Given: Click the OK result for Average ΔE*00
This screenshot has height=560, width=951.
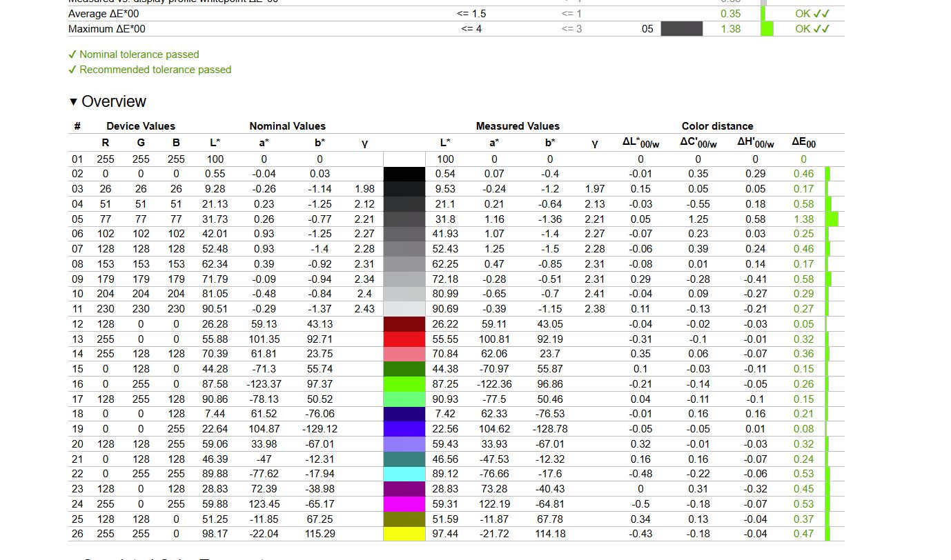Looking at the screenshot, I should coord(812,14).
